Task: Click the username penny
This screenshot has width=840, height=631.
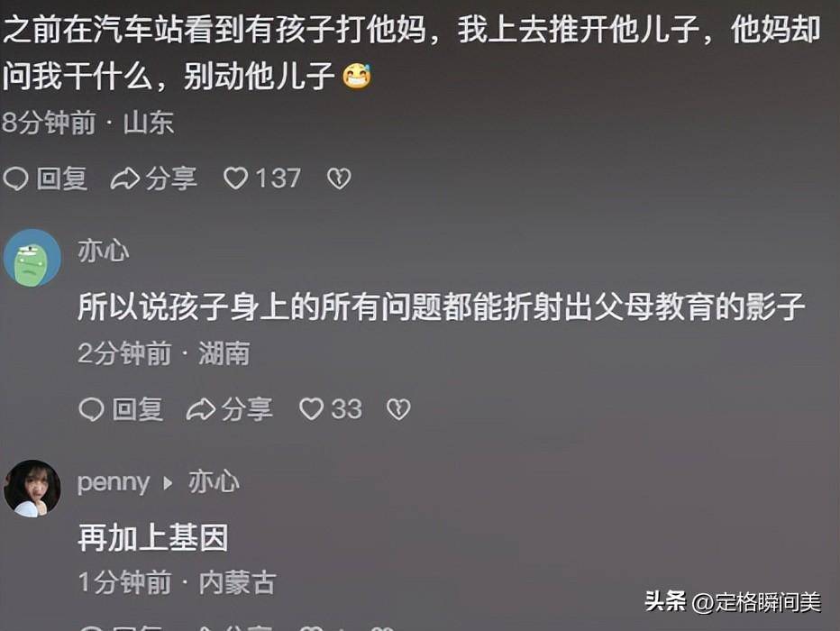Action: 113,483
